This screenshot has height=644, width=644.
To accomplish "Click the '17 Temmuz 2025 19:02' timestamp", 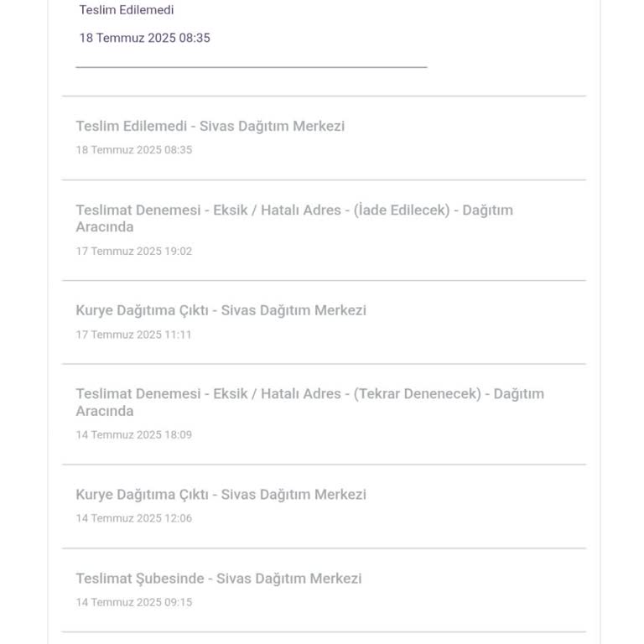I will pos(133,251).
